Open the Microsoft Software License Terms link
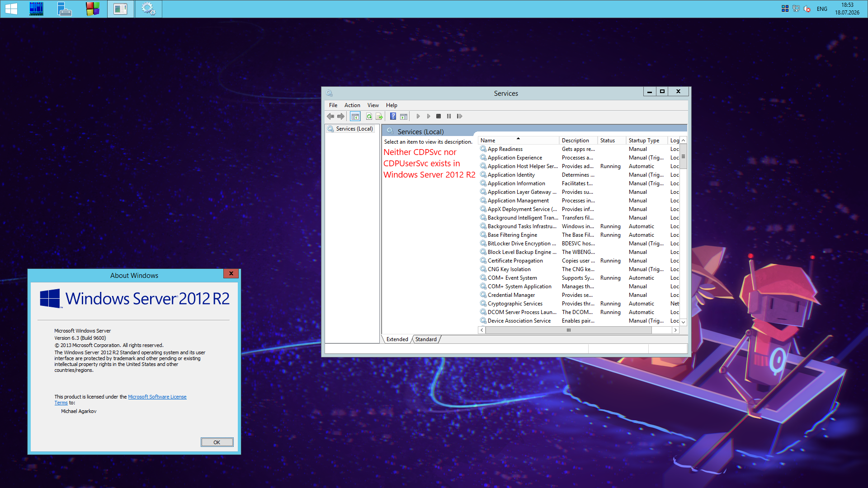This screenshot has height=488, width=868. [157, 397]
